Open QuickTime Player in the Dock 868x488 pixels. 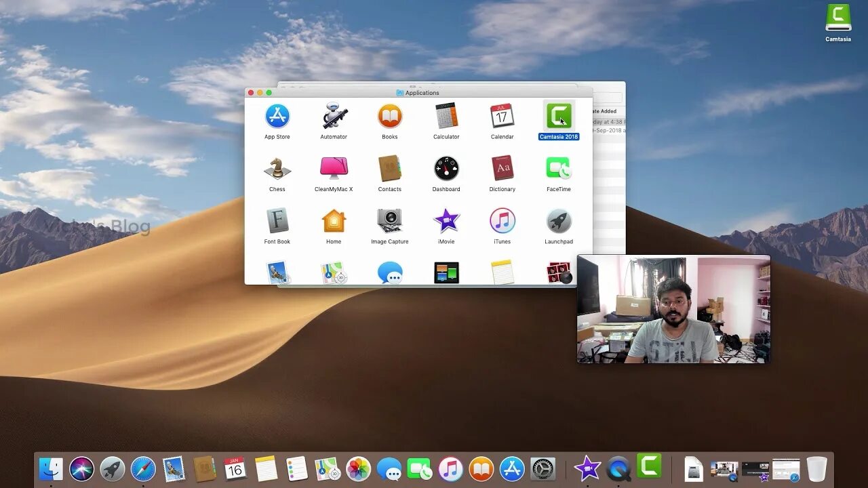618,469
